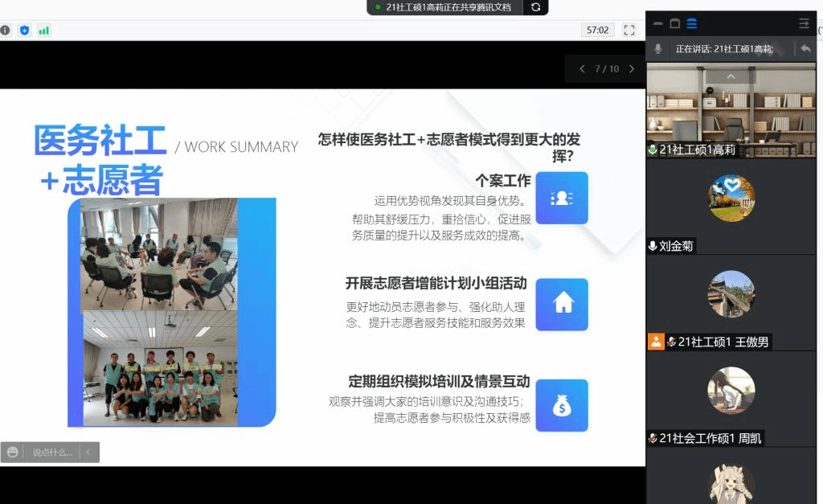
Task: Click the fullscreen icon beside the timer
Action: pos(629,30)
